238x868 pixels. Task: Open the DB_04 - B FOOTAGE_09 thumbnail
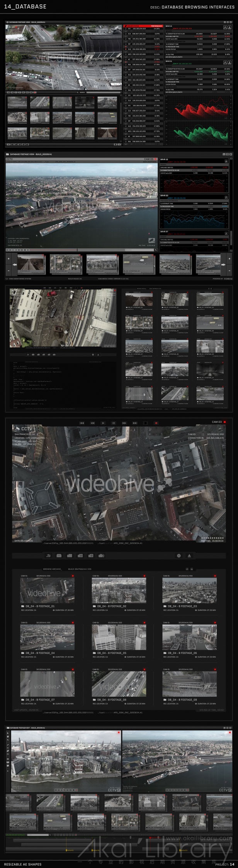pos(189,684)
